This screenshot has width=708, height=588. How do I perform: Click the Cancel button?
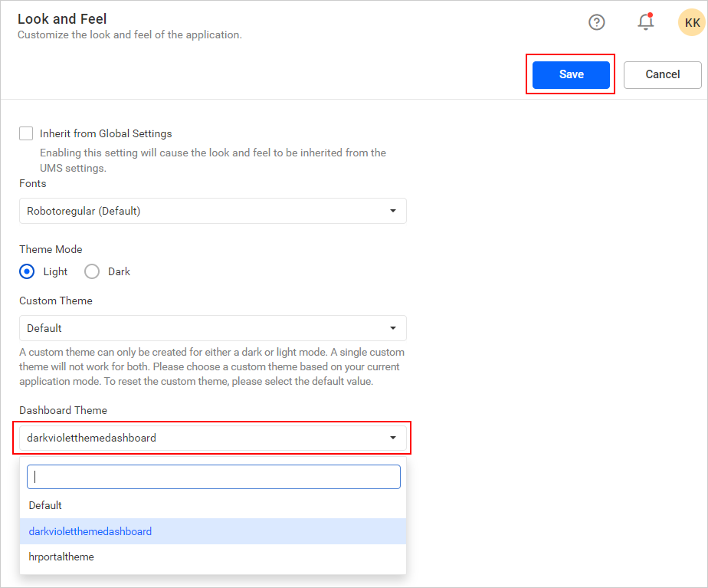click(x=662, y=74)
